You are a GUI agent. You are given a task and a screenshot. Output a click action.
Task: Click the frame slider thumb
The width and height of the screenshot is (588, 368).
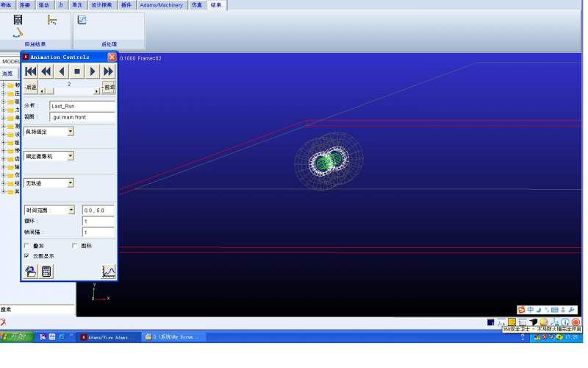[x=49, y=91]
